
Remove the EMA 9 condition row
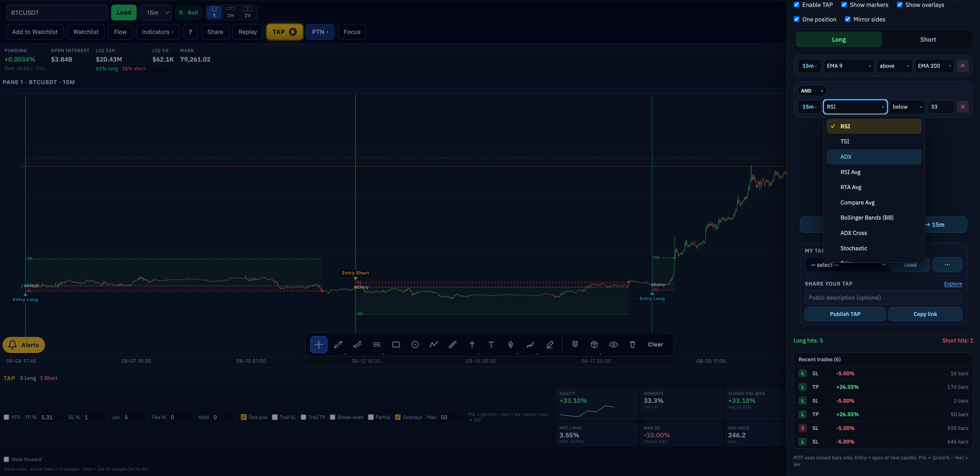point(963,66)
